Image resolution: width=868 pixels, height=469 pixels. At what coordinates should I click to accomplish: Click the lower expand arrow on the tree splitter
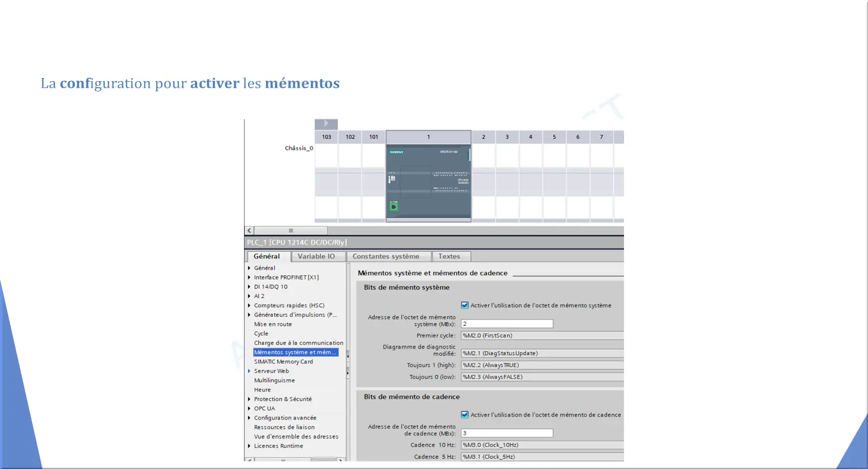[348, 373]
